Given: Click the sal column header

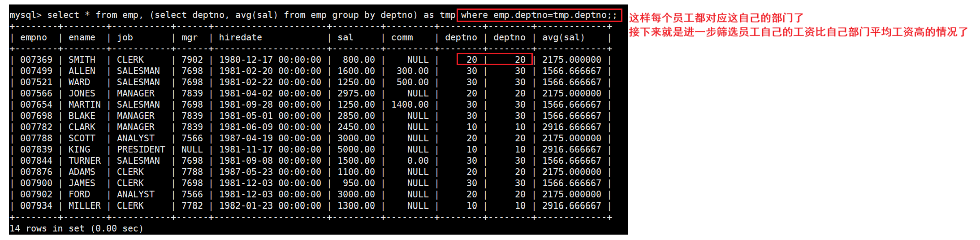Looking at the screenshot, I should pos(345,38).
